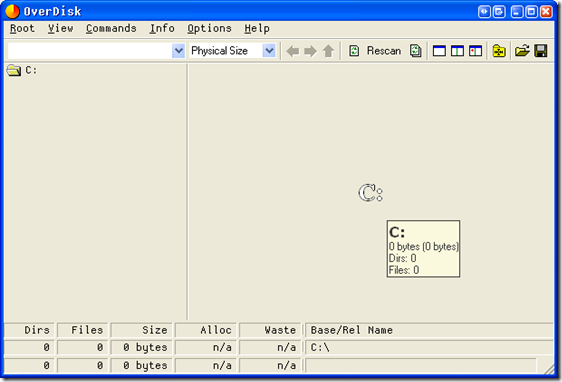This screenshot has width=562, height=382.
Task: Open the Commands menu
Action: click(x=111, y=28)
